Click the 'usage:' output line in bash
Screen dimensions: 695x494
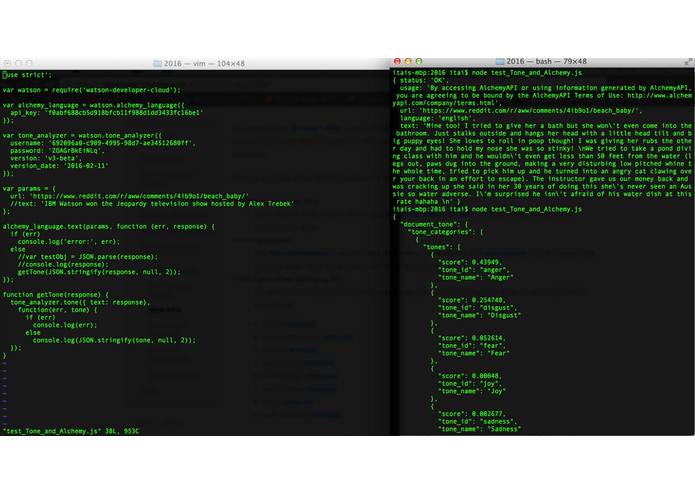[545, 88]
